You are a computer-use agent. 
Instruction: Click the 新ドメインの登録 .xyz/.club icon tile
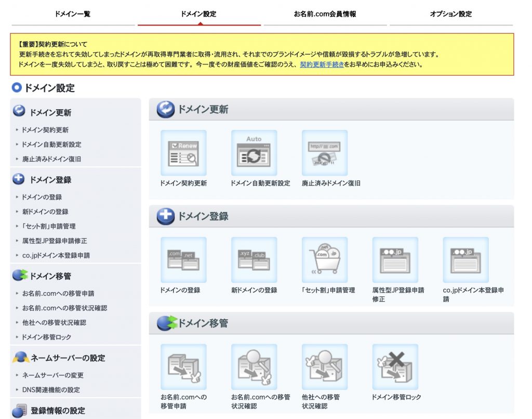tap(254, 260)
